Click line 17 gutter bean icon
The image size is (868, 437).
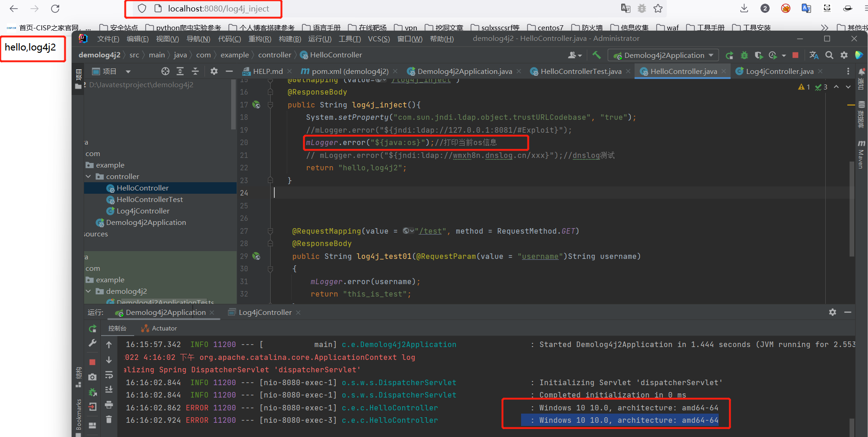click(256, 105)
